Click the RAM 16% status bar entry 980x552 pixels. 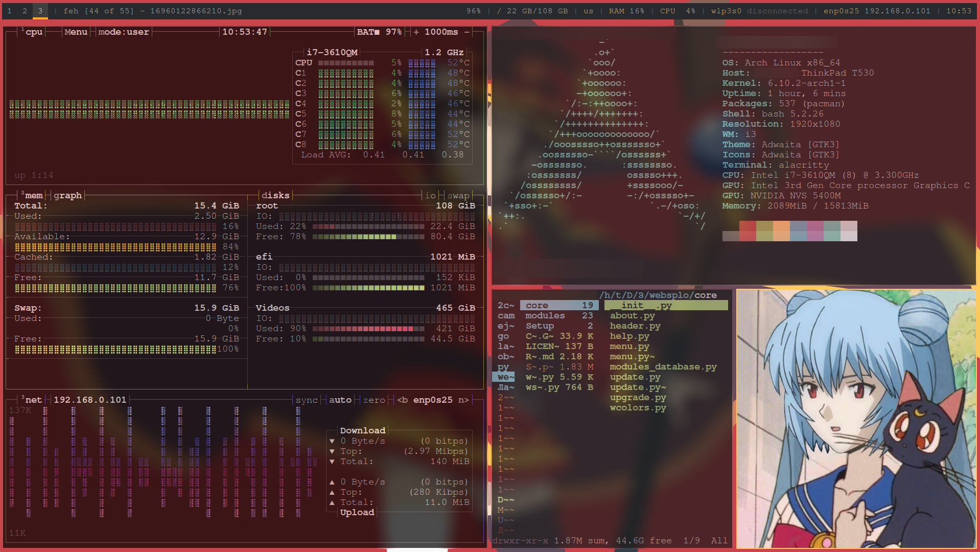pyautogui.click(x=626, y=11)
